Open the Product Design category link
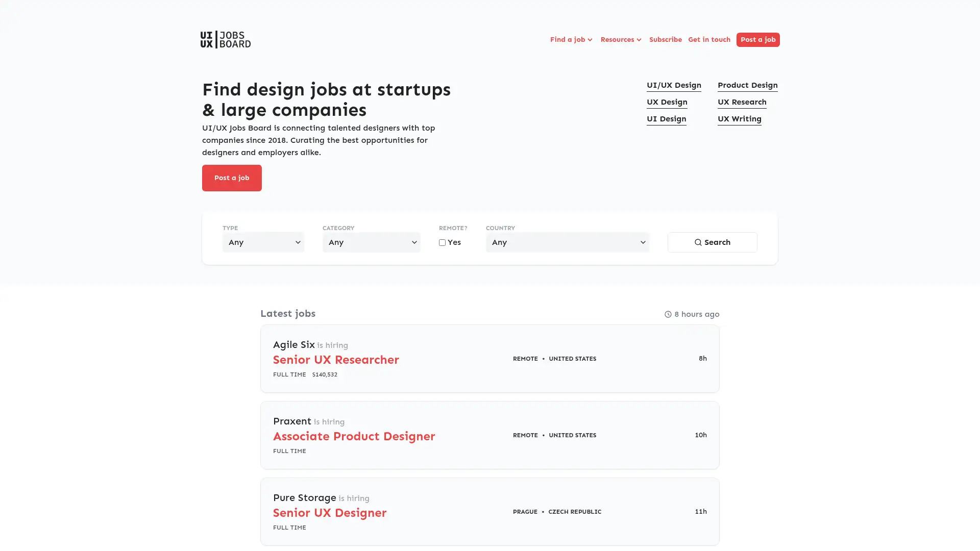The height and width of the screenshot is (551, 980). 747,85
